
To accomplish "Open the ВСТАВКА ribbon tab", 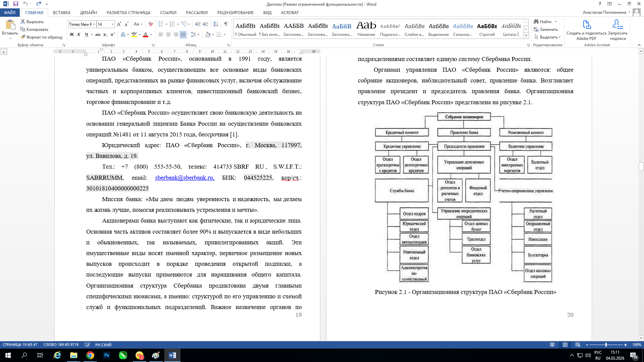I will (x=61, y=12).
